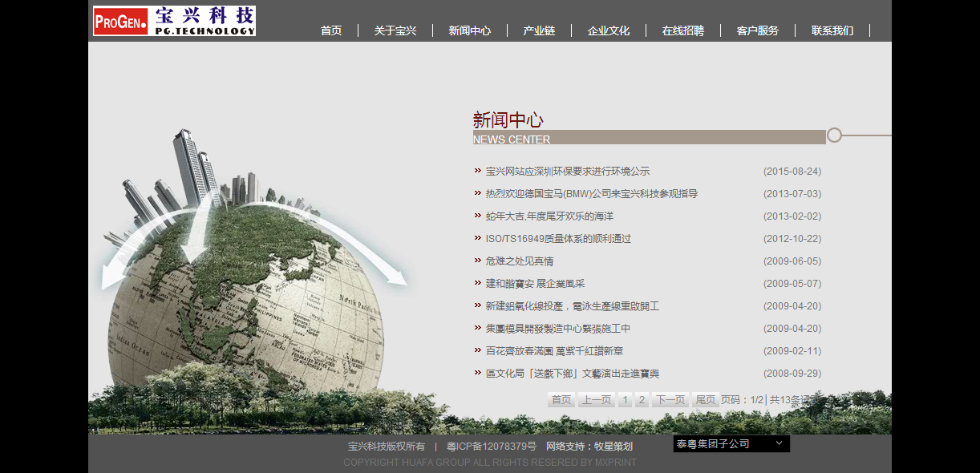Screen dimensions: 980x473
Task: Click the 牧星策划 network support link
Action: tap(613, 446)
